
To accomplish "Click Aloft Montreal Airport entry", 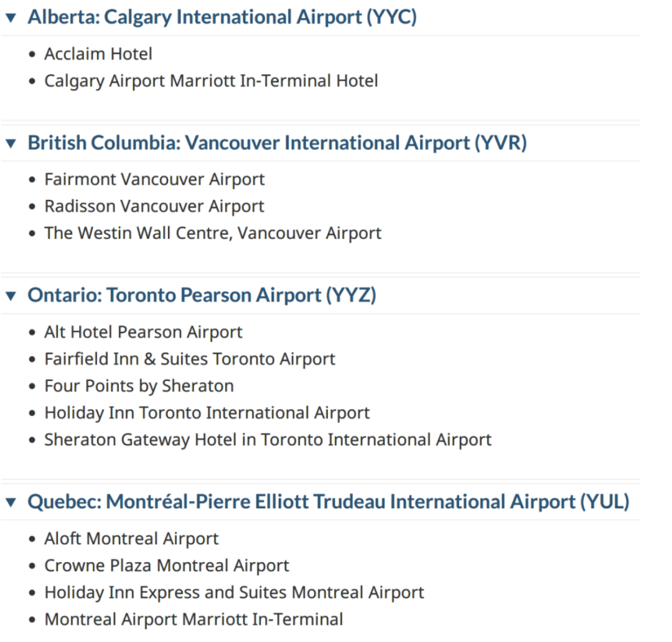I will pos(131,539).
